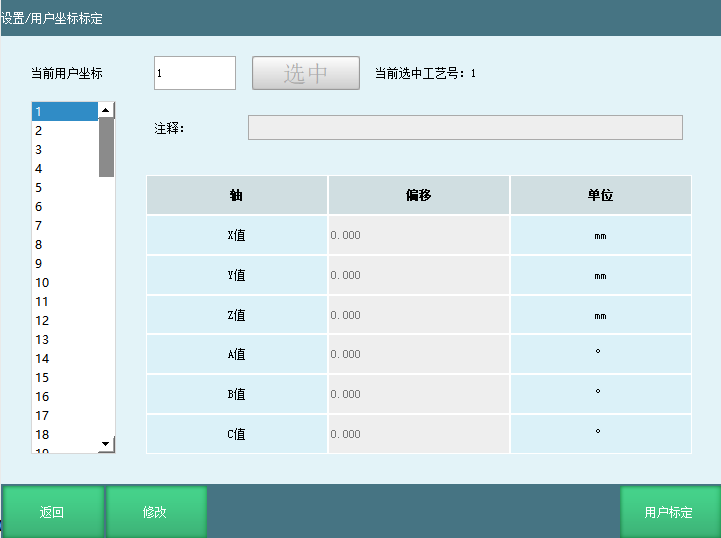Open 用户标定 user calibration button

tap(668, 512)
